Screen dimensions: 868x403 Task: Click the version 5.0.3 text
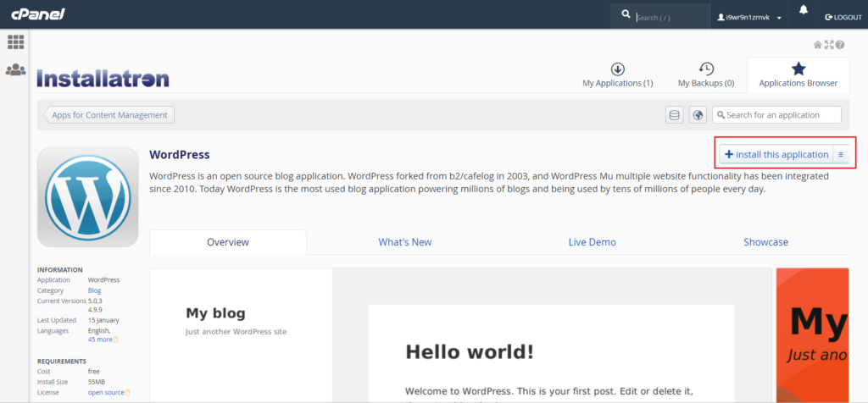(95, 301)
